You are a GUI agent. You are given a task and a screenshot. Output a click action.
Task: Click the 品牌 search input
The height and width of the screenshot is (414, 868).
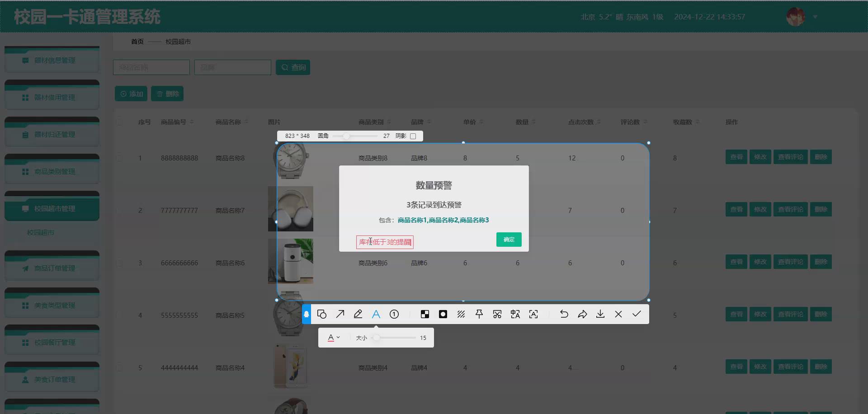[x=233, y=67]
